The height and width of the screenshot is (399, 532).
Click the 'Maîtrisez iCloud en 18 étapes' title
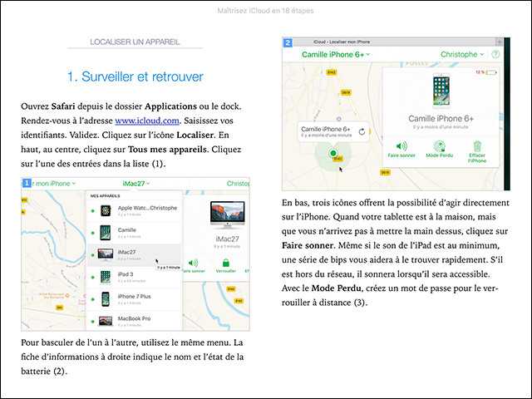tap(266, 11)
